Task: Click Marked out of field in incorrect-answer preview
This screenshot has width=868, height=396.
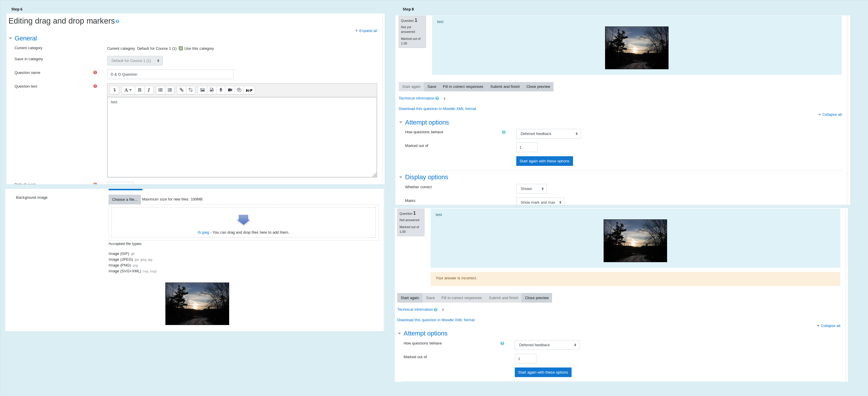Action: point(526,359)
